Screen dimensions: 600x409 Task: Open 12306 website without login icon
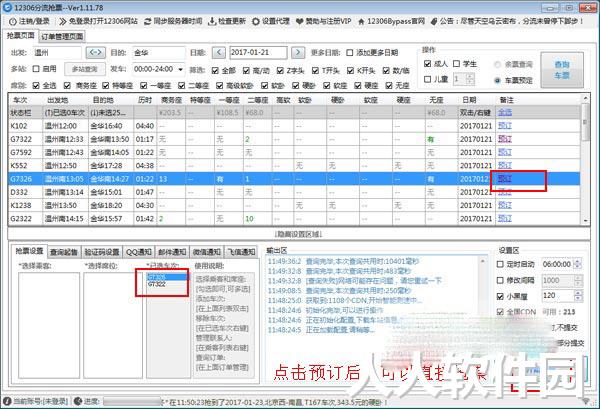point(63,21)
